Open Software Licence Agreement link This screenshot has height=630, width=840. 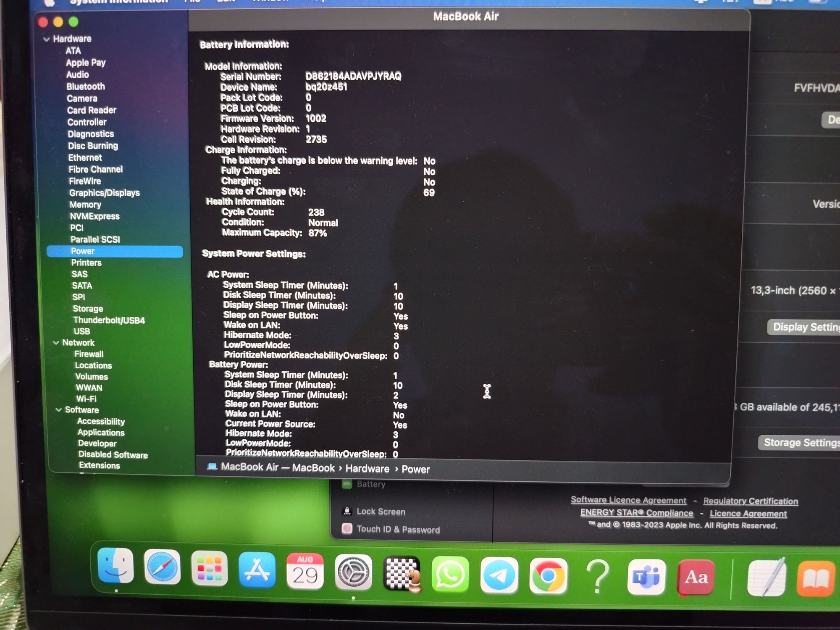(628, 500)
